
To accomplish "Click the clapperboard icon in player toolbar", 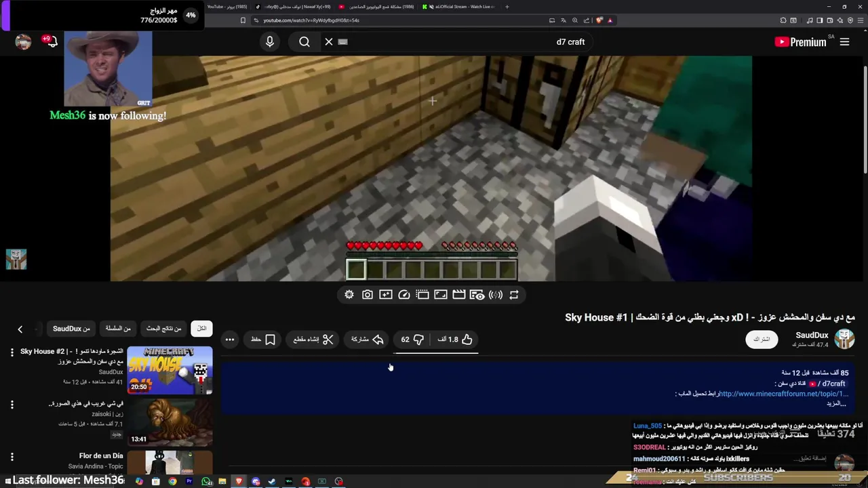I will click(459, 295).
